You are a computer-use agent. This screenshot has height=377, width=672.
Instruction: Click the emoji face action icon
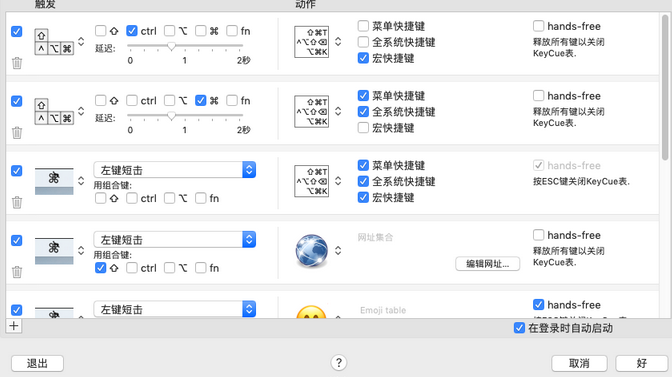point(312,312)
